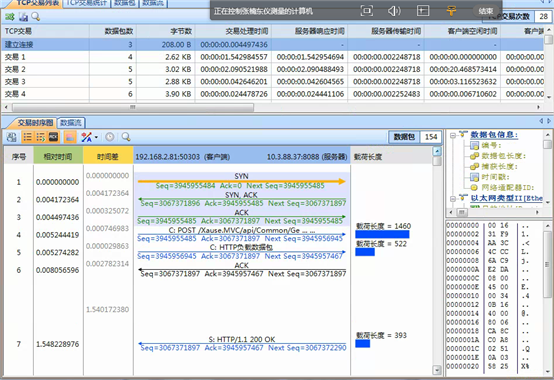Open the 数据流 tab in the lower panel
Viewport: 554px width, 380px height.
click(71, 123)
